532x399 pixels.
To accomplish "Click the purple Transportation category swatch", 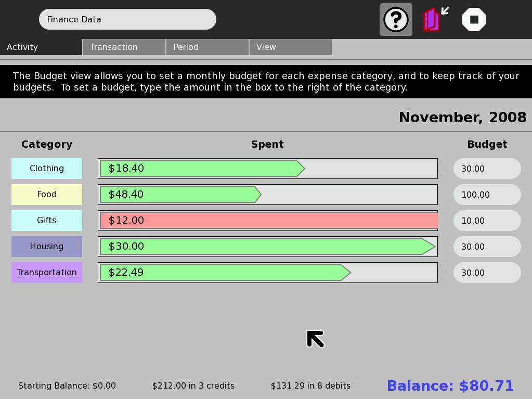I will click(x=47, y=273).
